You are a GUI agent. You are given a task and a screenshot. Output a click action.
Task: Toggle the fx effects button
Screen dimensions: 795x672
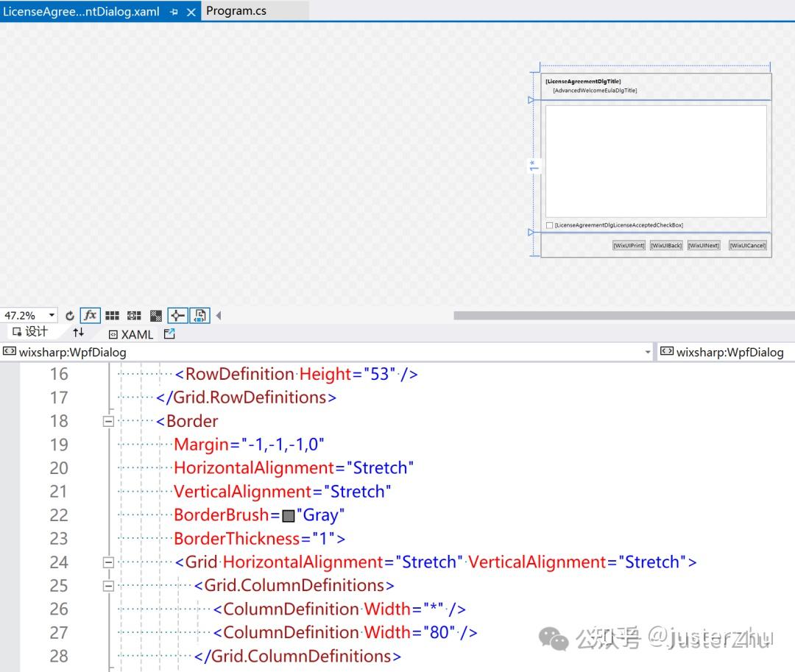[x=90, y=316]
